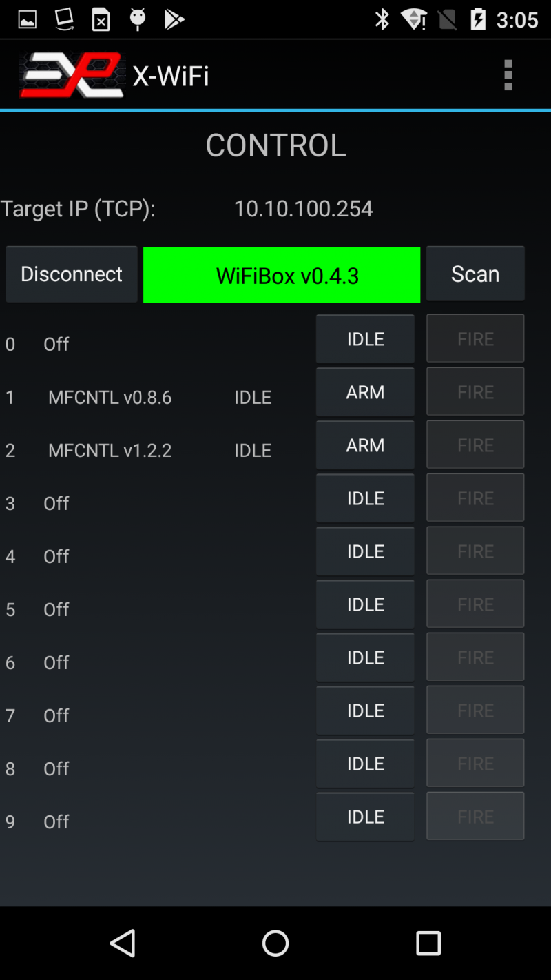This screenshot has width=551, height=980.
Task: Toggle the IDLE button for channel 9
Action: [x=365, y=817]
